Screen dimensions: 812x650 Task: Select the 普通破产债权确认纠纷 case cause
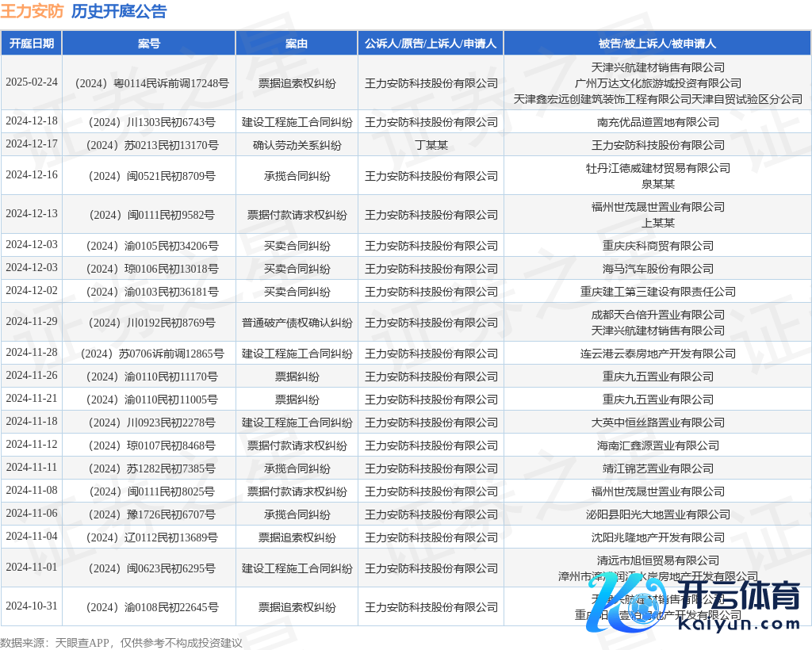click(x=297, y=323)
